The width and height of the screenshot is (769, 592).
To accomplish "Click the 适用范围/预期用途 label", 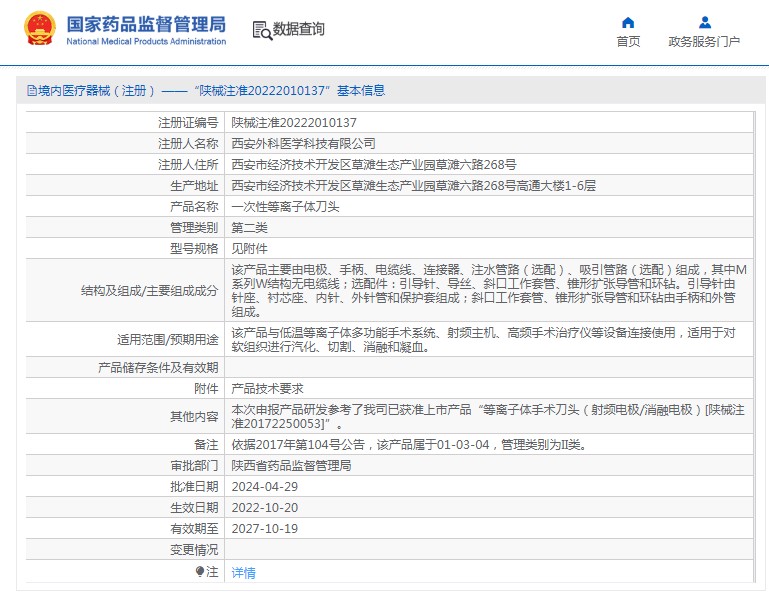I will tap(167, 340).
